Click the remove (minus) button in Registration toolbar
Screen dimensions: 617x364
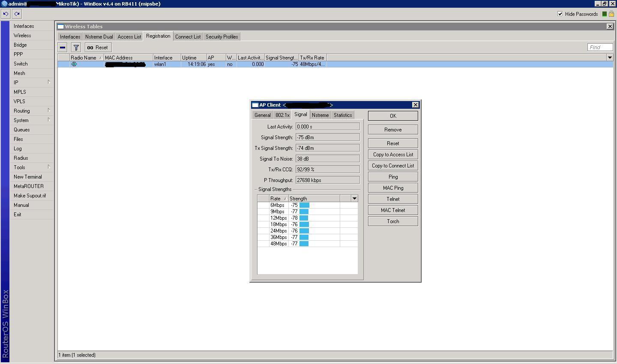(x=63, y=48)
